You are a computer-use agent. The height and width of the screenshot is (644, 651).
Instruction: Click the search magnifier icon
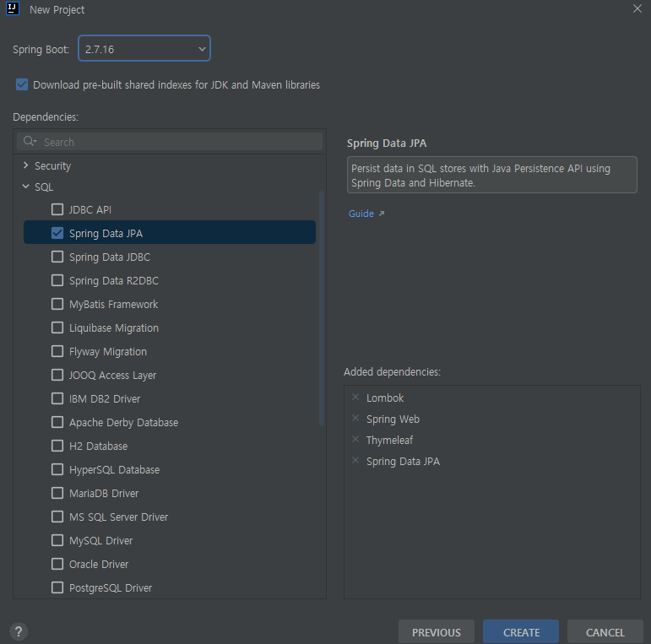[x=30, y=142]
